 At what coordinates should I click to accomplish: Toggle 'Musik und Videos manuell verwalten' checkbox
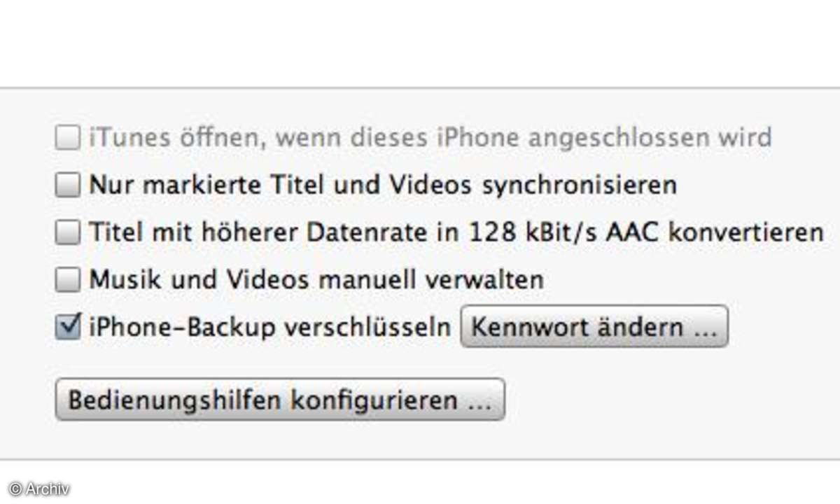[68, 281]
